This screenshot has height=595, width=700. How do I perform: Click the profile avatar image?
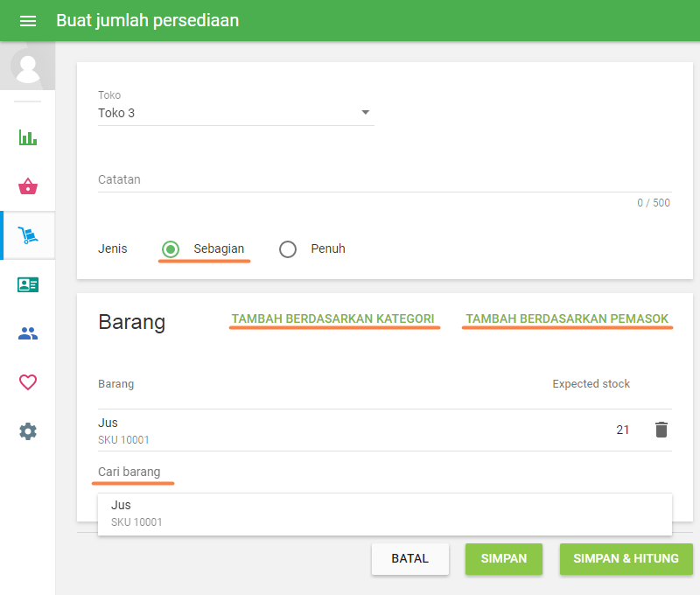point(27,66)
